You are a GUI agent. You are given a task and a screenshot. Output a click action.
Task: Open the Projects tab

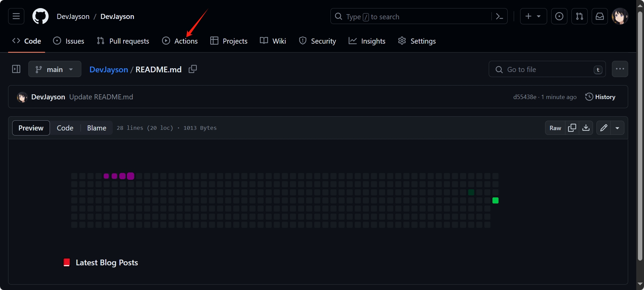[229, 41]
